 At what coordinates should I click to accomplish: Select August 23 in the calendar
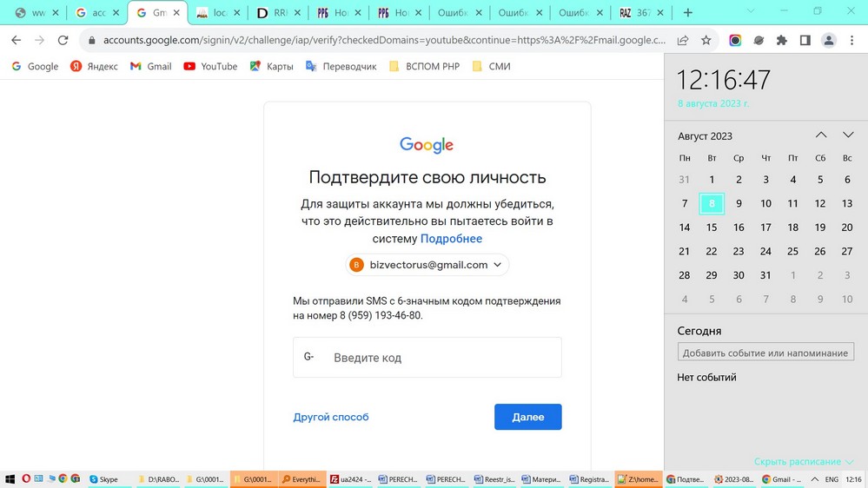click(x=739, y=251)
